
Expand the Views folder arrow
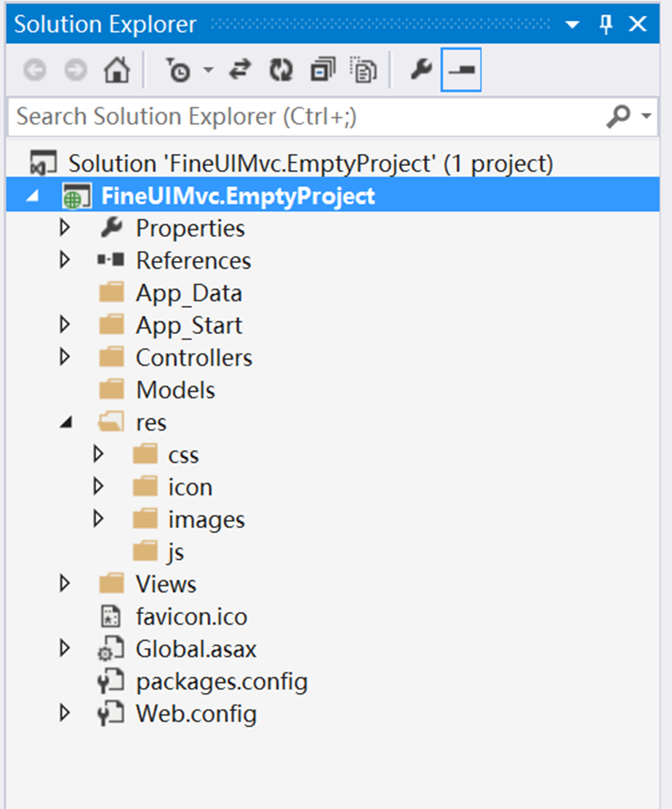coord(65,583)
